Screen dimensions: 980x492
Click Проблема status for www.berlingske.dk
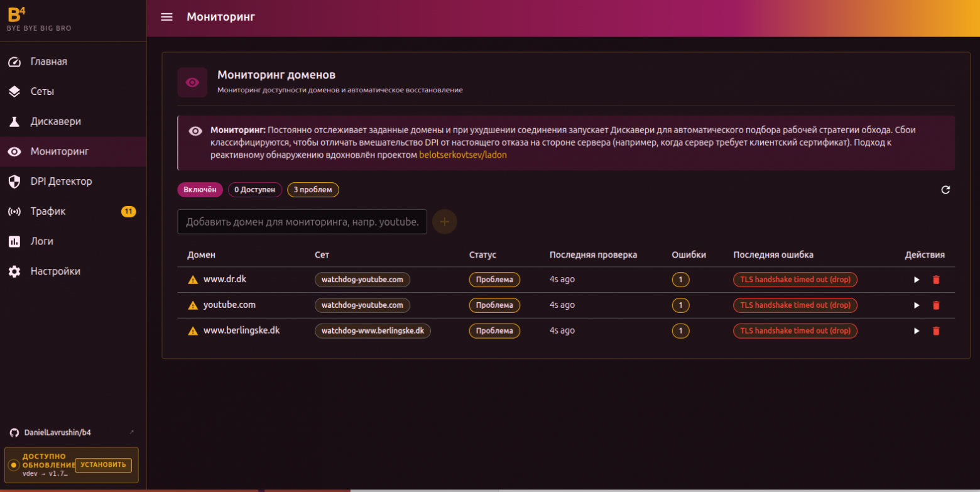494,331
